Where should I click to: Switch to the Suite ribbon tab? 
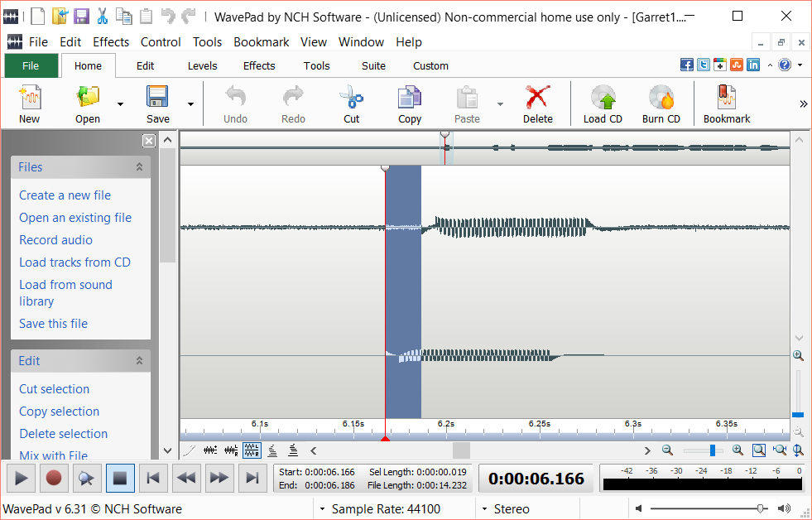[x=373, y=65]
